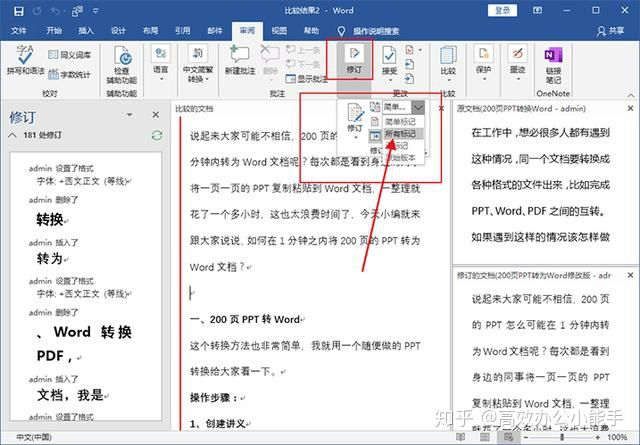Expand the markup display dropdown arrow
The height and width of the screenshot is (445, 640).
click(x=418, y=108)
